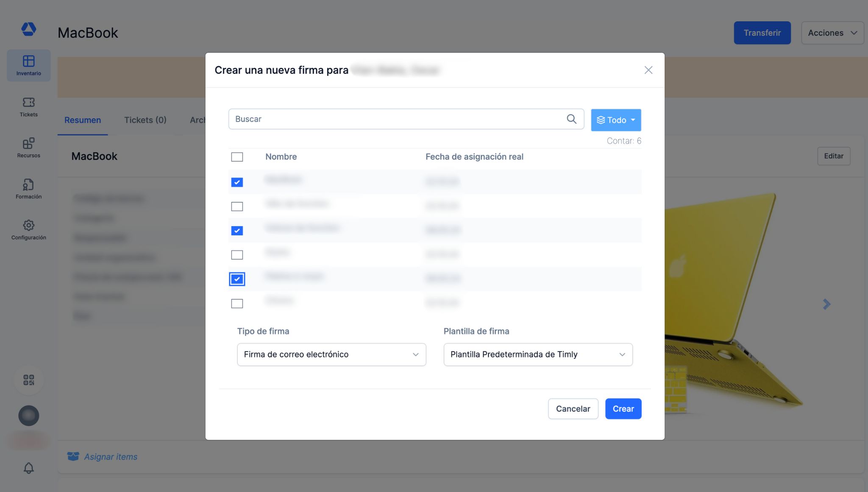This screenshot has height=492, width=868.
Task: Click the Asignar items box icon
Action: (x=73, y=456)
